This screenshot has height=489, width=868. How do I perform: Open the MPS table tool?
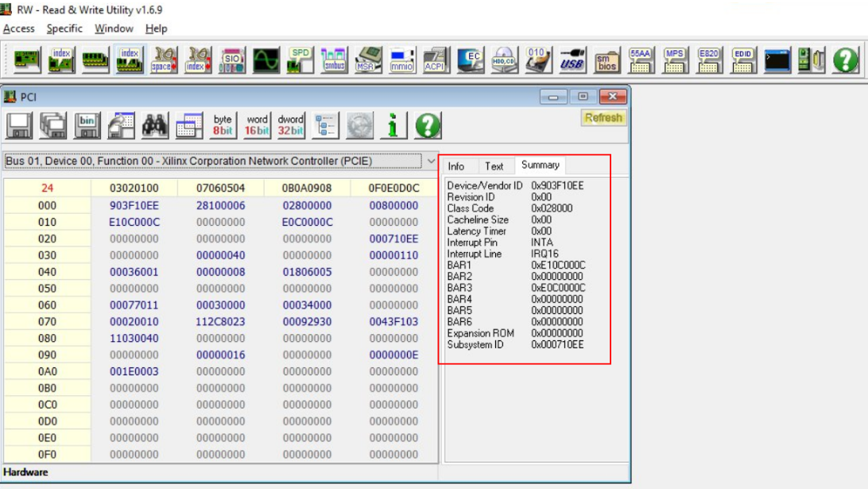[x=674, y=60]
